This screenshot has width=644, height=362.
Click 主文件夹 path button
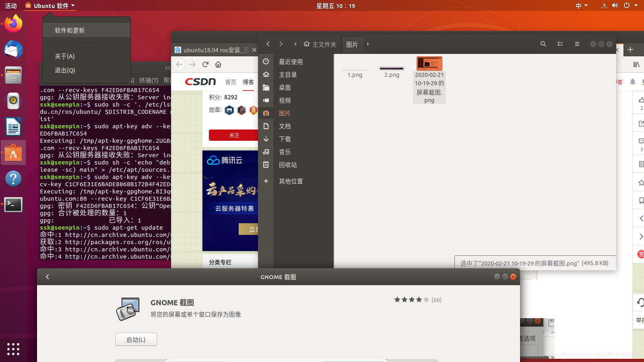(320, 44)
